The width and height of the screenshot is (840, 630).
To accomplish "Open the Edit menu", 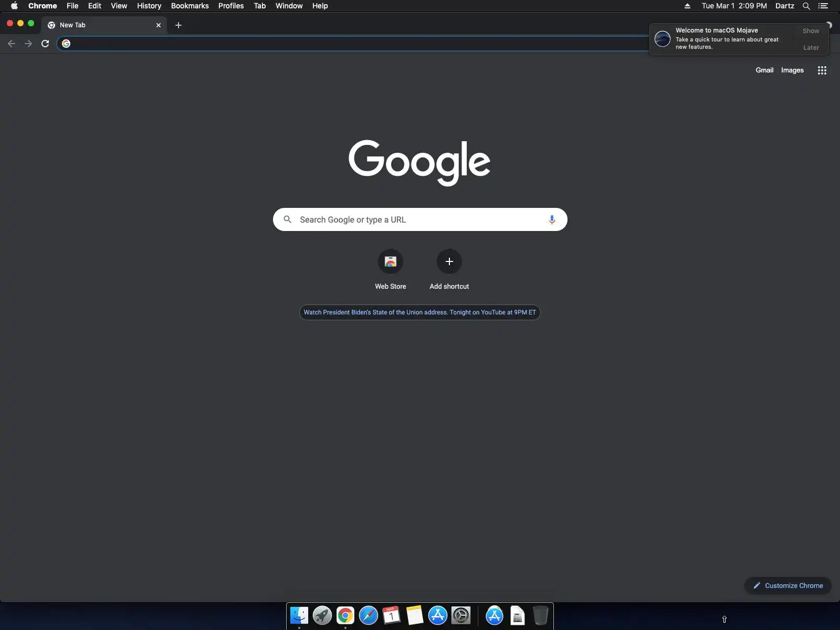I will pyautogui.click(x=94, y=6).
